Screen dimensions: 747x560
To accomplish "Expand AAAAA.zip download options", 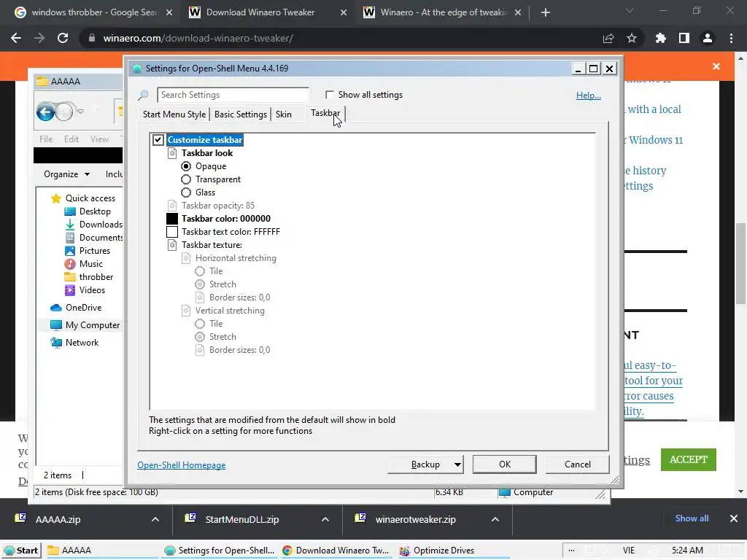I will [155, 519].
